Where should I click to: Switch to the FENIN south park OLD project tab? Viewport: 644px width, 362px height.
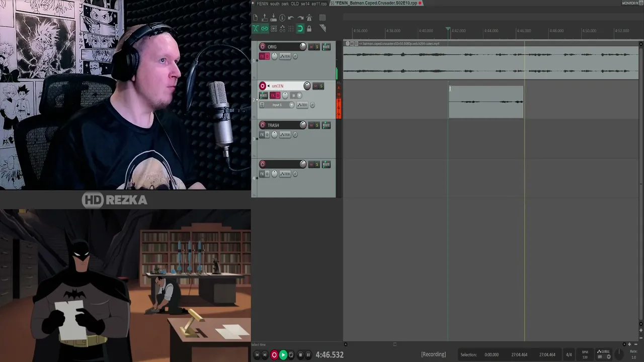pos(291,4)
